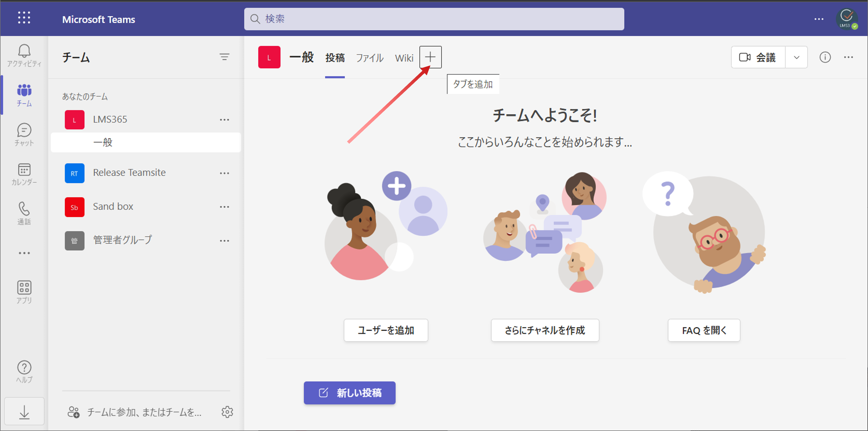The width and height of the screenshot is (868, 431).
Task: Show more apps ellipsis in left rail
Action: [x=24, y=253]
